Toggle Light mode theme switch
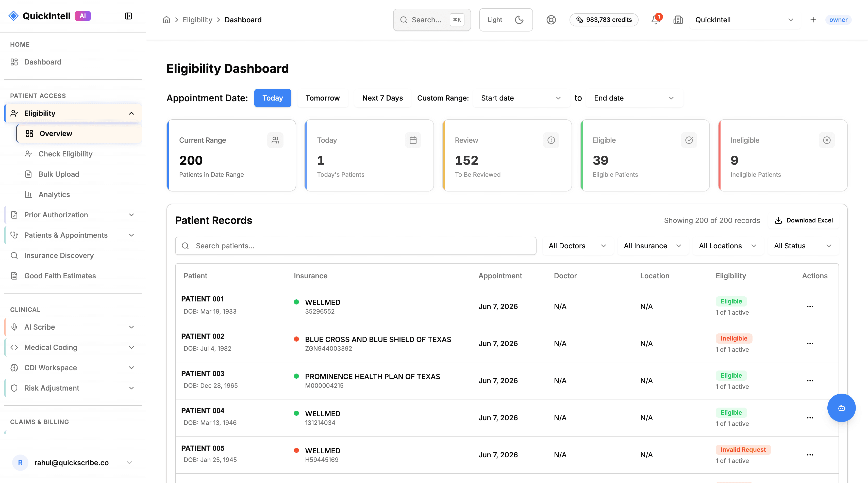Image resolution: width=868 pixels, height=483 pixels. (x=506, y=20)
